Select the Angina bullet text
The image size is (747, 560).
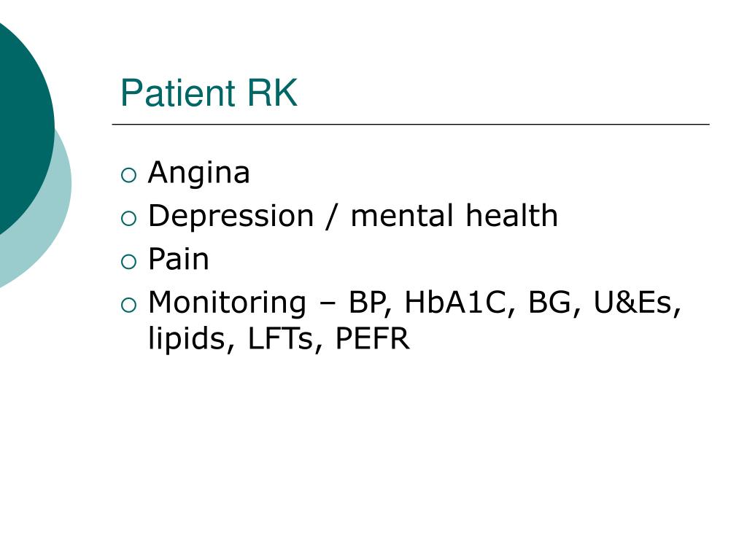coord(198,173)
